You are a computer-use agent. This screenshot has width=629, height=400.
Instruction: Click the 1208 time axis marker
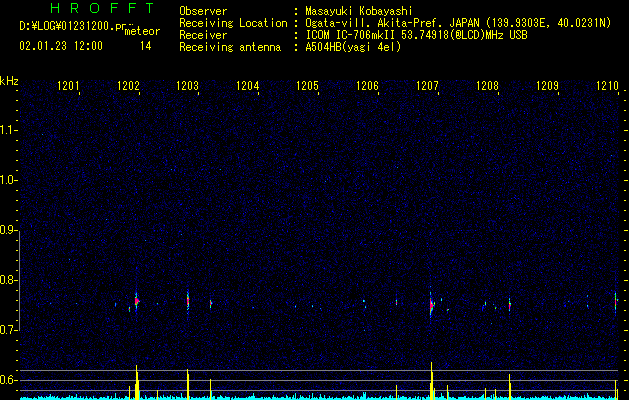point(487,86)
